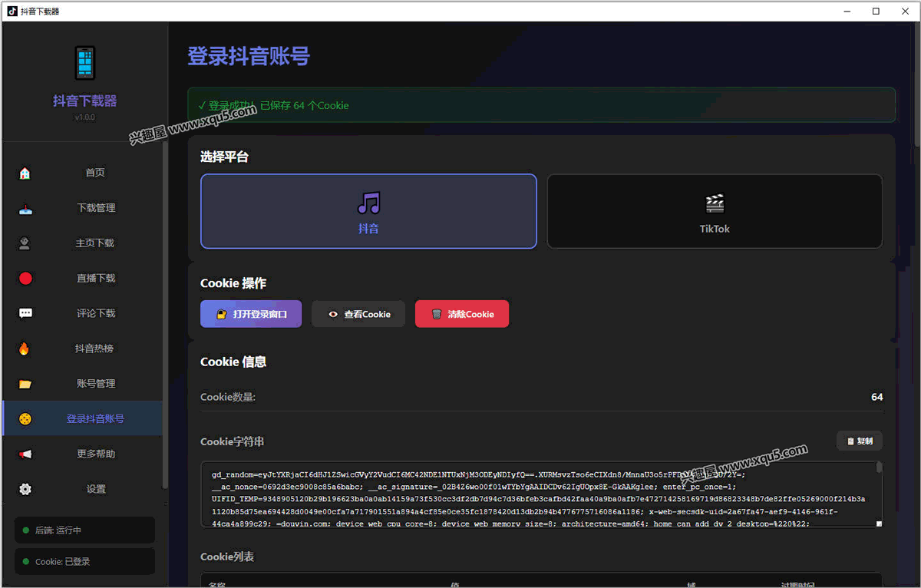The width and height of the screenshot is (921, 588).
Task: Open the 登录抖音账号 sidebar tab
Action: click(x=95, y=419)
